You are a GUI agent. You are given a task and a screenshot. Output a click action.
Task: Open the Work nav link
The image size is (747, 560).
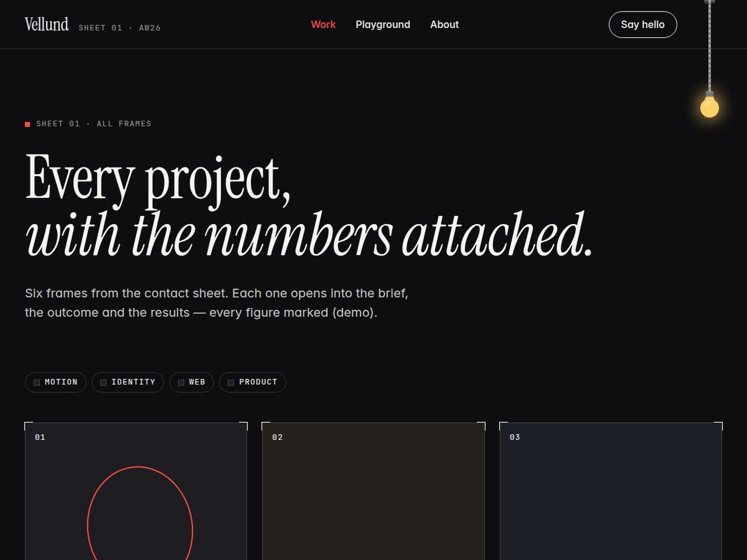[323, 25]
